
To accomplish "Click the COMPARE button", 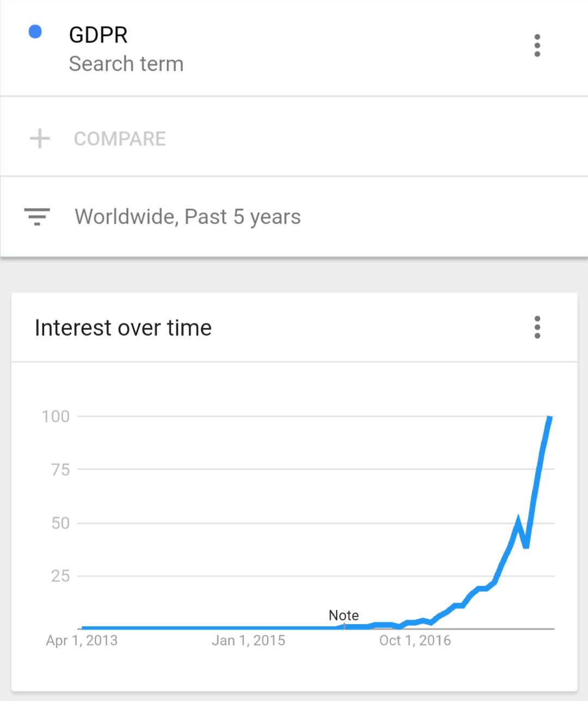I will (x=120, y=139).
